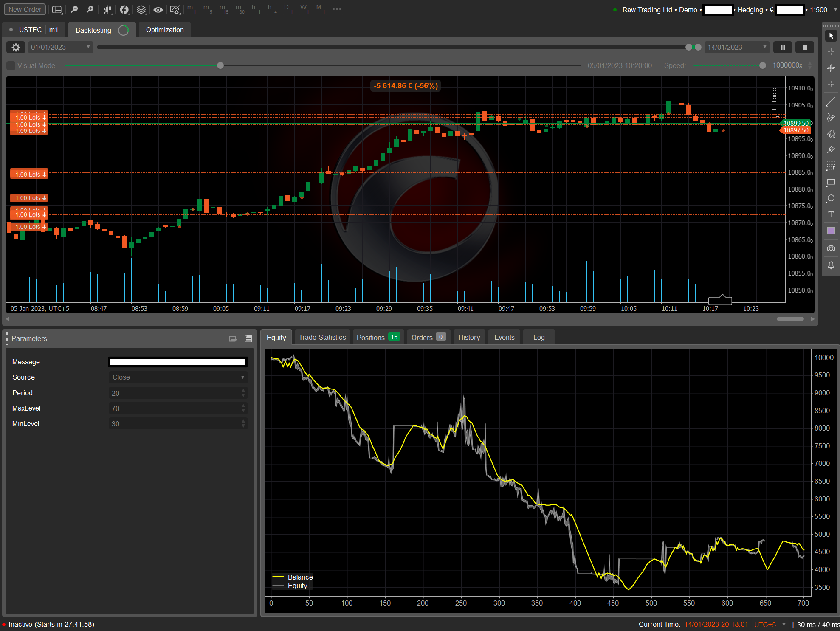Open the 01/01/2023 start date dropdown

coord(60,47)
